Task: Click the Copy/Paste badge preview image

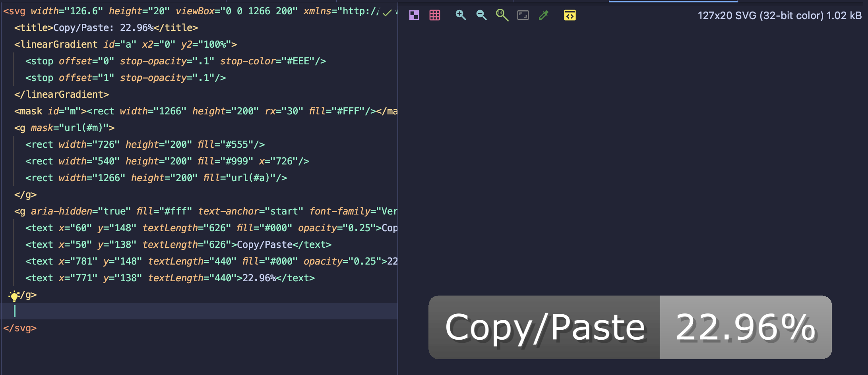Action: (630, 327)
